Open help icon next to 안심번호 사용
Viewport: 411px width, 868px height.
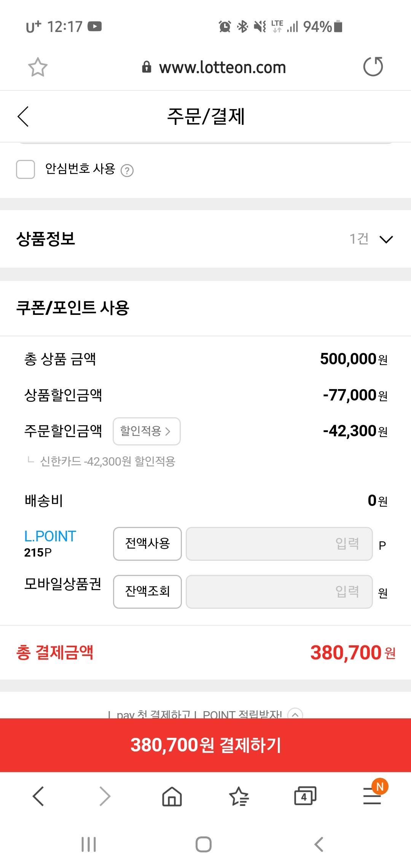click(127, 171)
